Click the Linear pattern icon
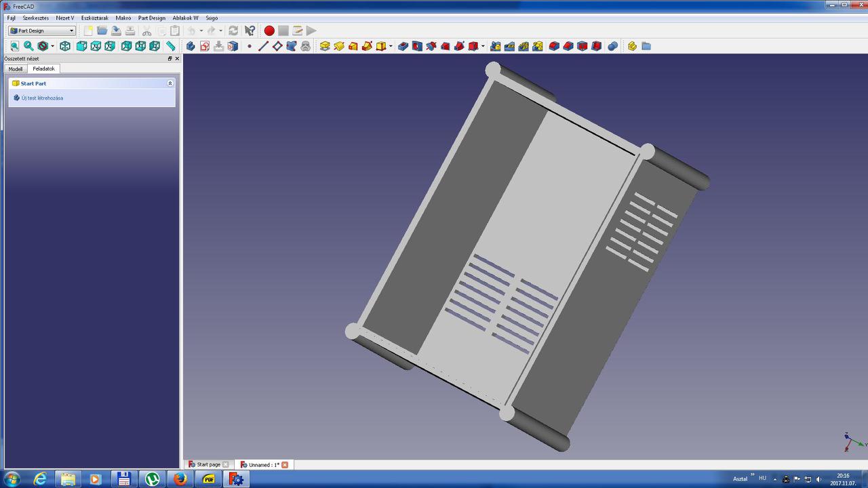Screen dimensions: 868x488 pos(510,46)
